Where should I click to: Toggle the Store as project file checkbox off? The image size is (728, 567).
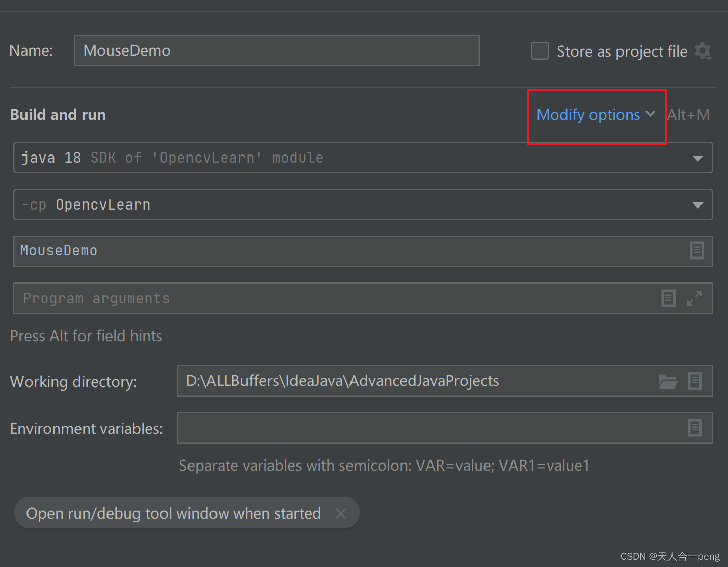pos(540,51)
